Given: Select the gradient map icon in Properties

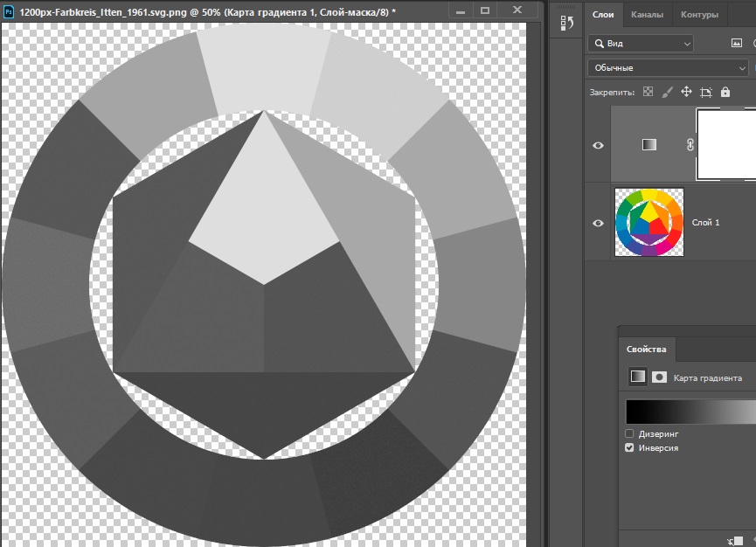Looking at the screenshot, I should pos(637,377).
